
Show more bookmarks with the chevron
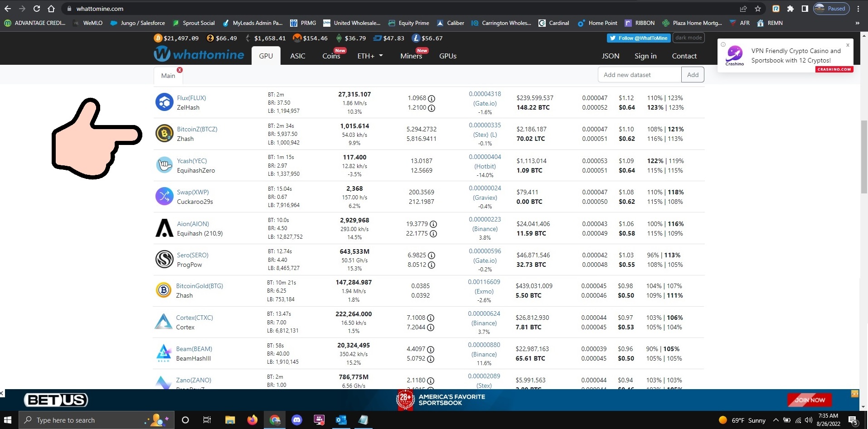[857, 23]
